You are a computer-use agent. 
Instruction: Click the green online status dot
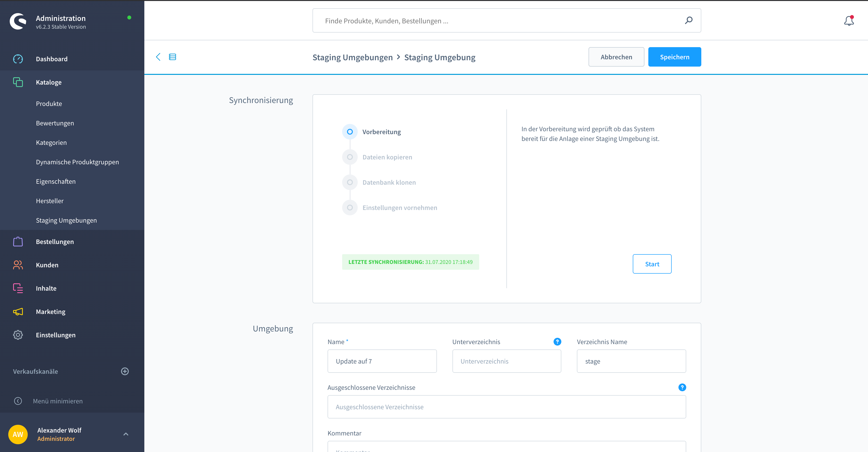tap(129, 17)
